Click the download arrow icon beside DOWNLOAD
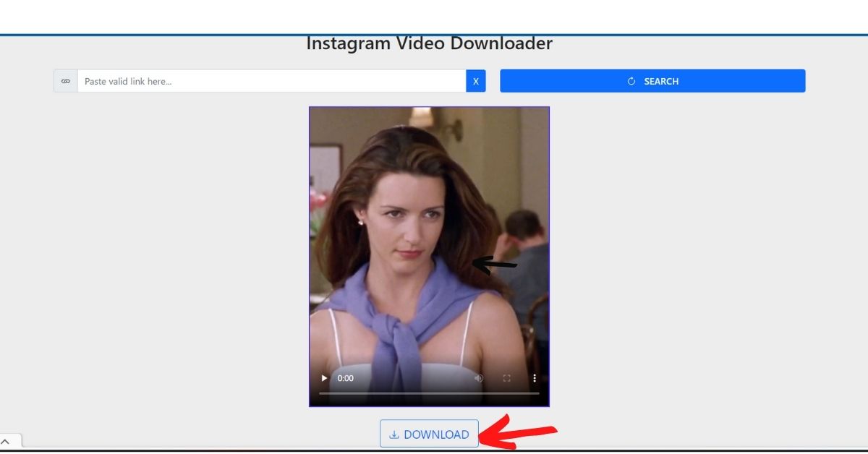The width and height of the screenshot is (868, 454). [x=394, y=434]
